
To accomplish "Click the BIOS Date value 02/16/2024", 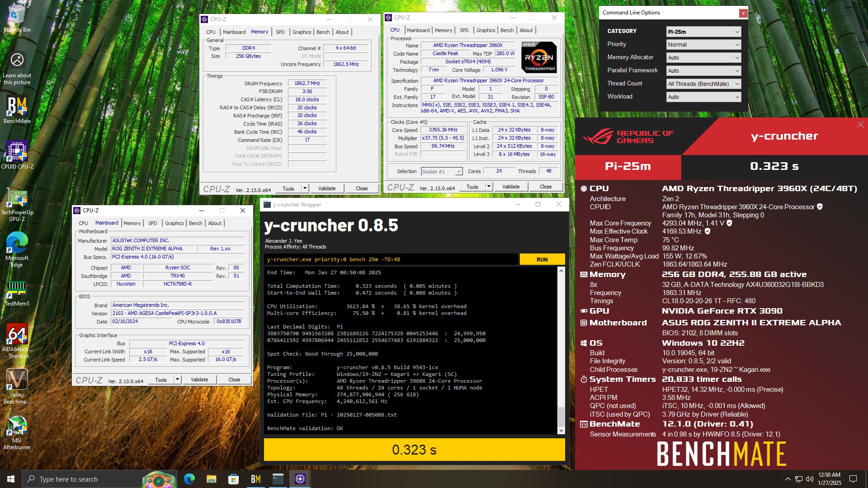I will (x=142, y=322).
